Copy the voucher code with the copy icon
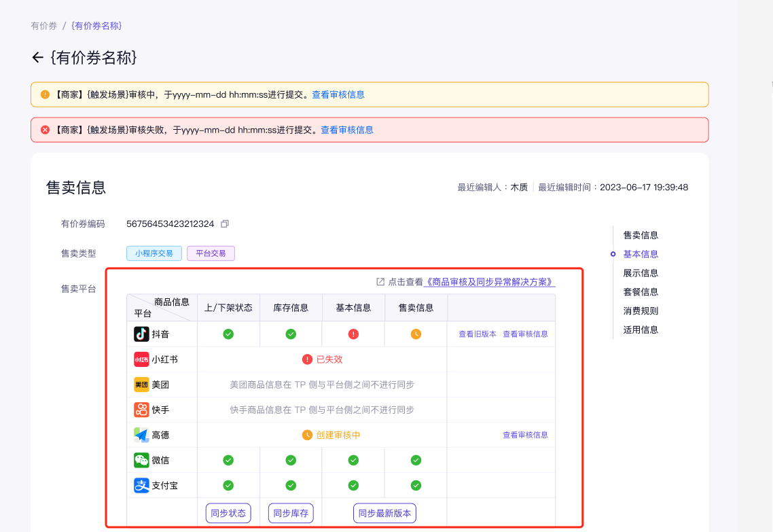 point(225,224)
